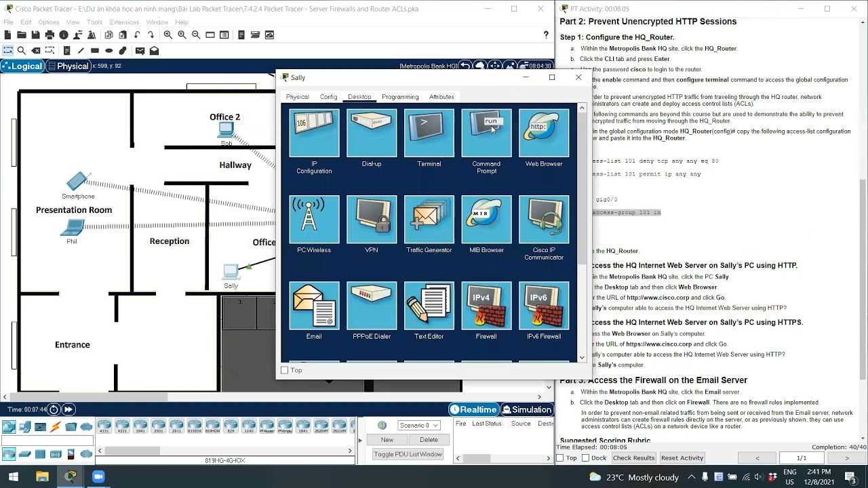The width and height of the screenshot is (868, 488).
Task: Open the File menu
Action: pos(8,22)
